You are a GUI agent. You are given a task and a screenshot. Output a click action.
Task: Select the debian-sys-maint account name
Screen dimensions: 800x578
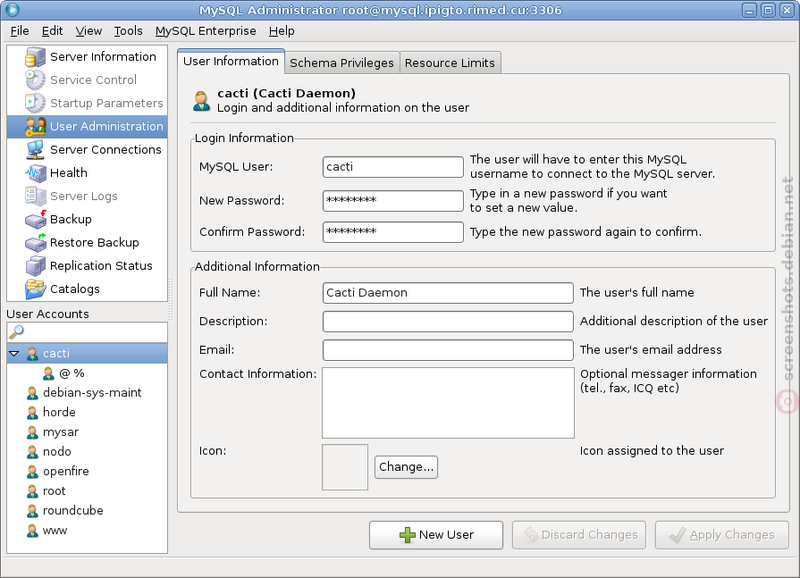tap(92, 393)
